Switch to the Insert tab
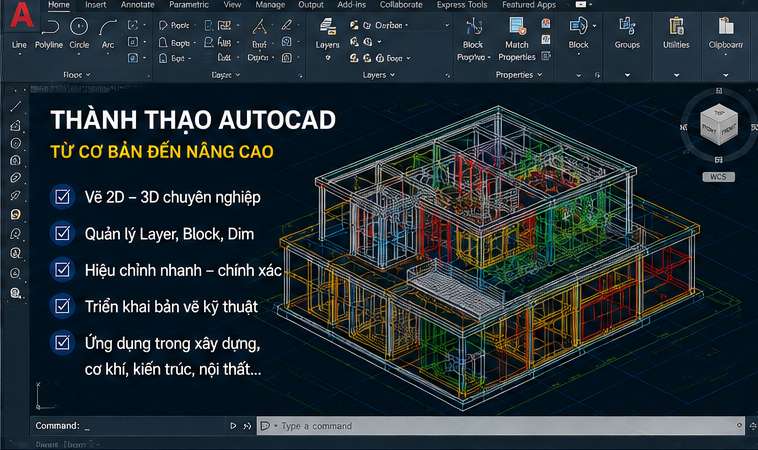 96,5
